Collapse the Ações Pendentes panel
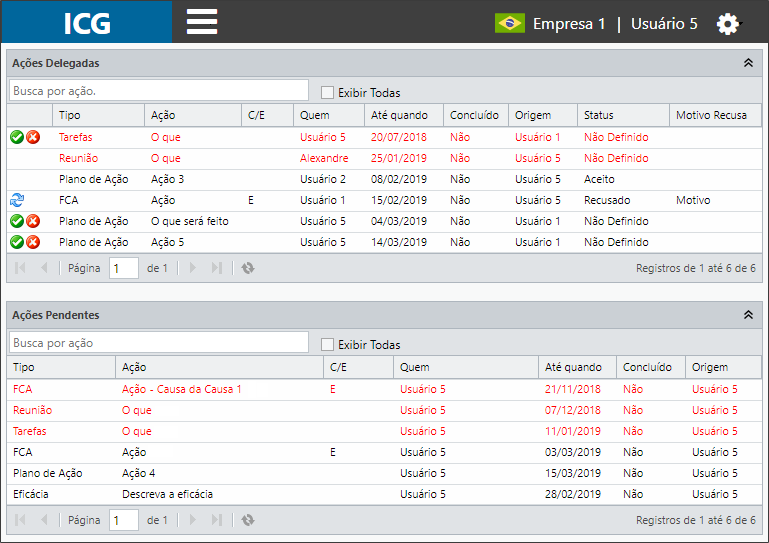This screenshot has height=543, width=769. click(748, 315)
